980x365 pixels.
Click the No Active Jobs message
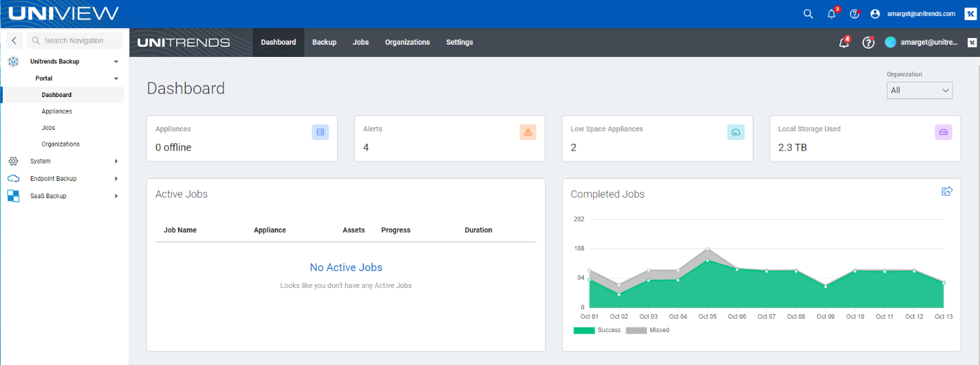[x=346, y=268]
